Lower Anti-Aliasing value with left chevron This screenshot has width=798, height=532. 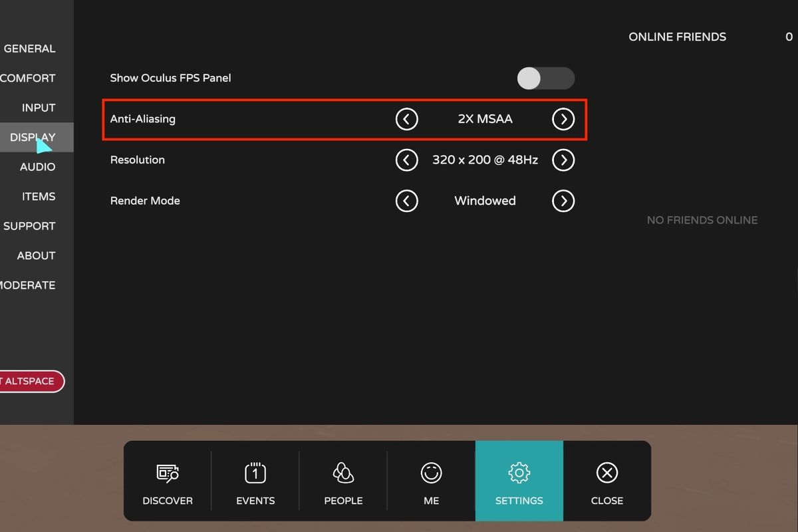[x=407, y=119]
